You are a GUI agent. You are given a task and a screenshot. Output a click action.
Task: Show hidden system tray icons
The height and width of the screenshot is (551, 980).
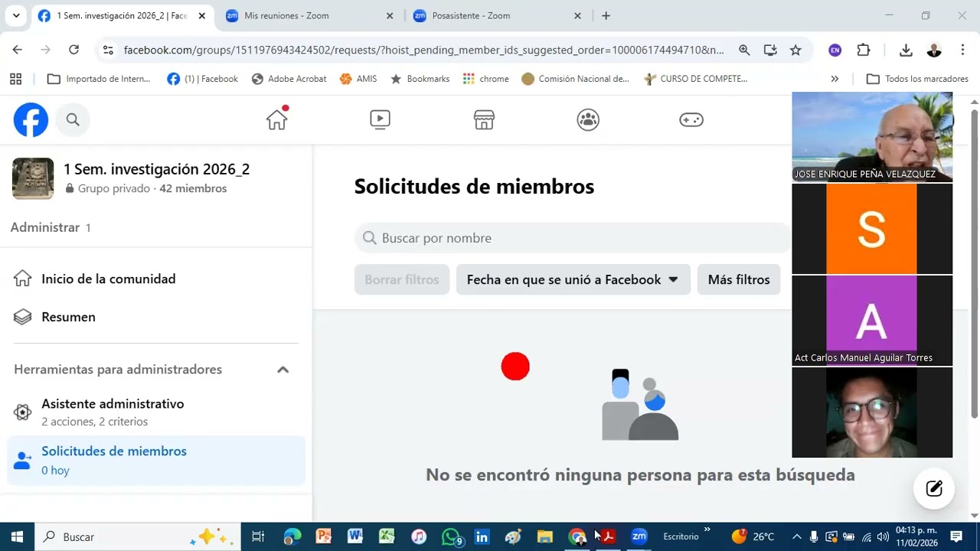pyautogui.click(x=796, y=537)
